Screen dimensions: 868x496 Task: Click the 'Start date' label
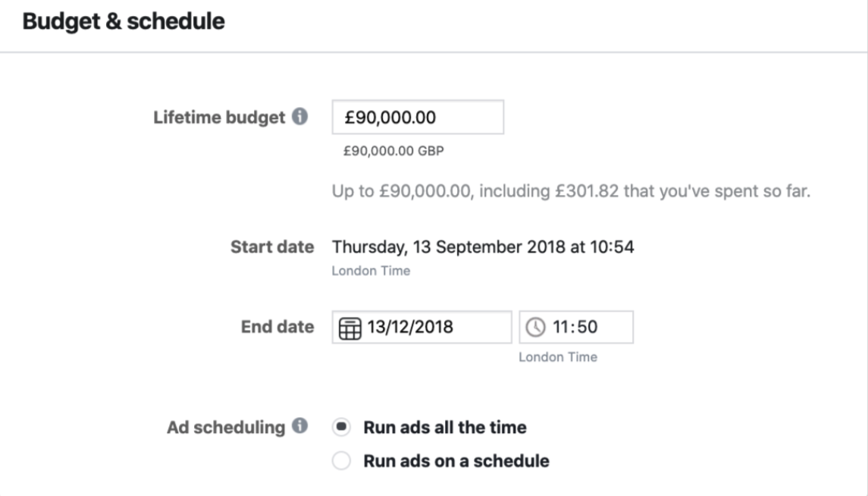(272, 246)
